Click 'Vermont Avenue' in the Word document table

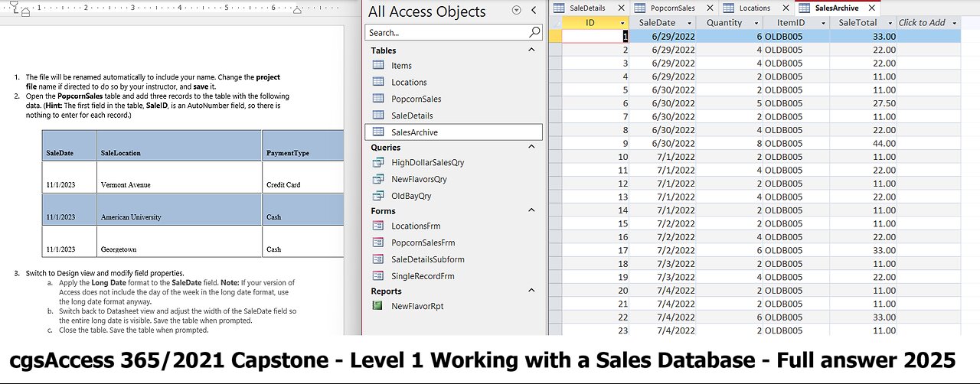(126, 185)
